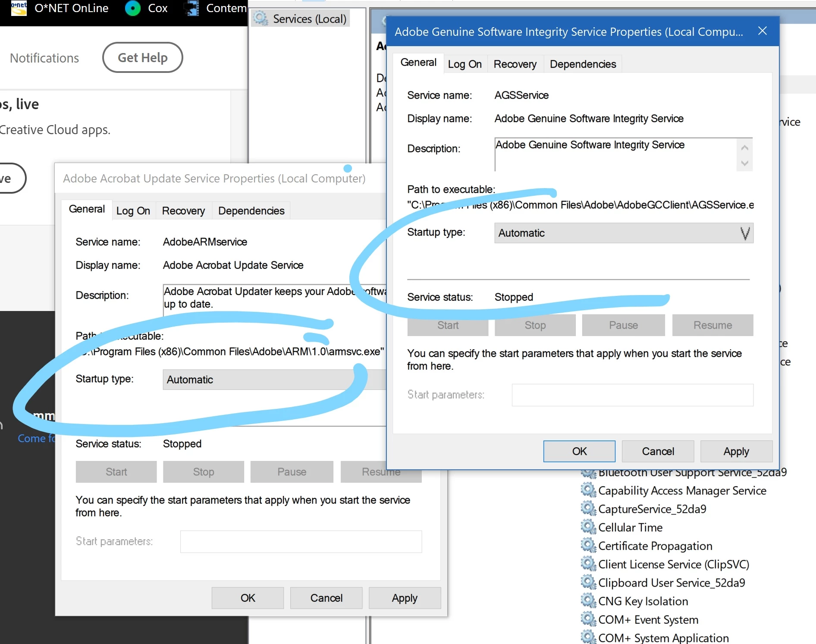Click gear icon beside Cellular Time
Screen dimensions: 816x644
[588, 527]
